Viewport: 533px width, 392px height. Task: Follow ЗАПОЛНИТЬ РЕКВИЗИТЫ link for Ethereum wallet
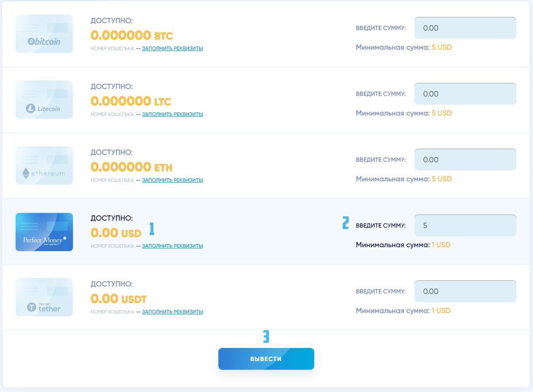(x=173, y=180)
